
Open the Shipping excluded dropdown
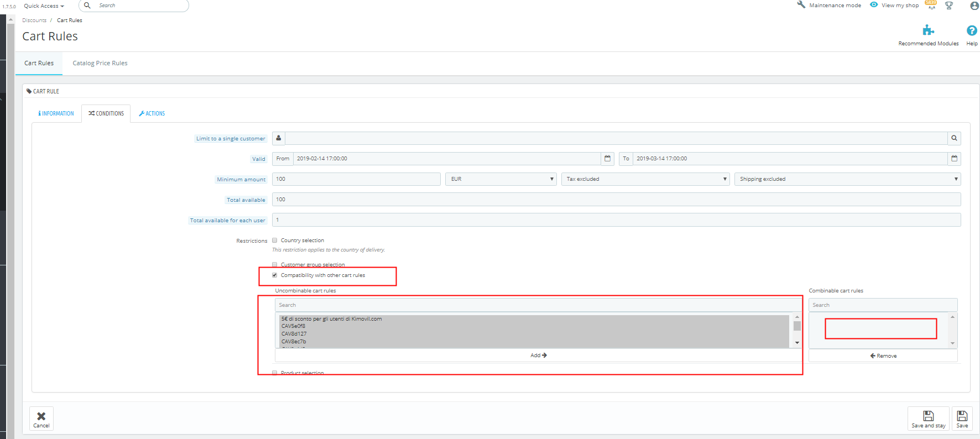point(847,179)
